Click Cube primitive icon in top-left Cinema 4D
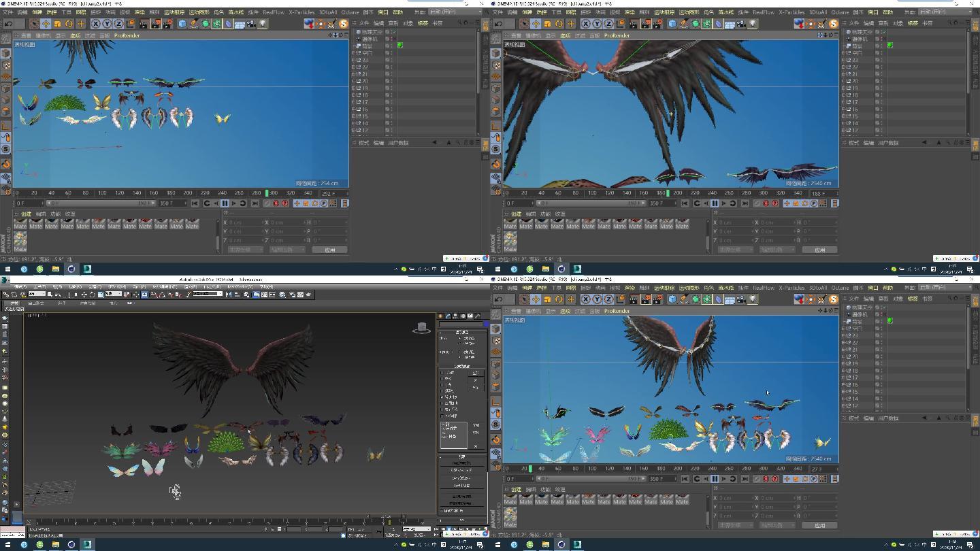Viewport: 980px width, 551px height. click(x=182, y=24)
